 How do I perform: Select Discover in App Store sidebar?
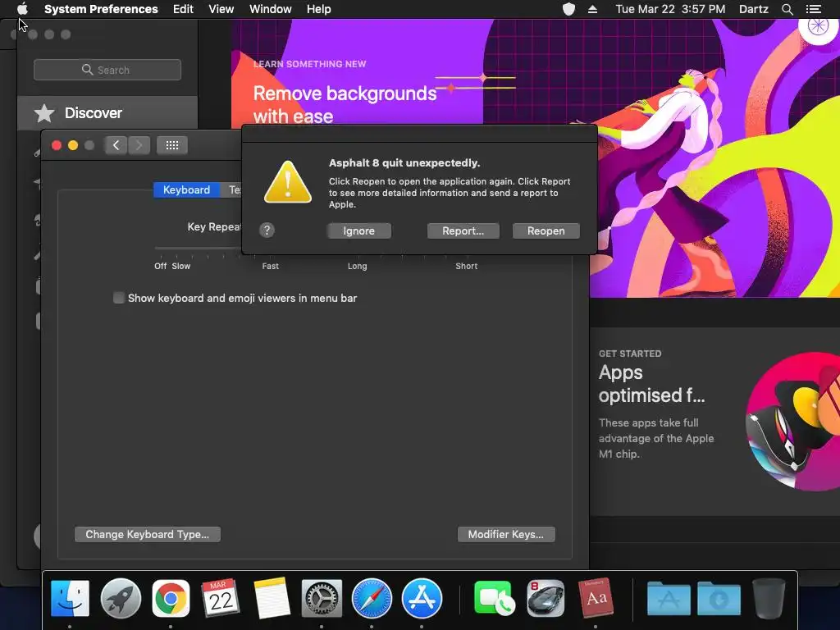click(x=107, y=113)
